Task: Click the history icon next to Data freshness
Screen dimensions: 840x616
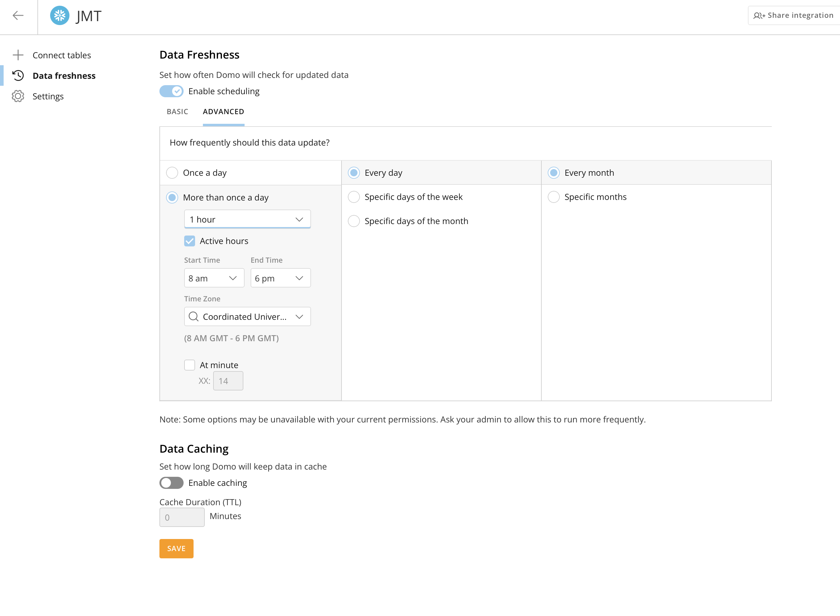Action: pyautogui.click(x=18, y=76)
